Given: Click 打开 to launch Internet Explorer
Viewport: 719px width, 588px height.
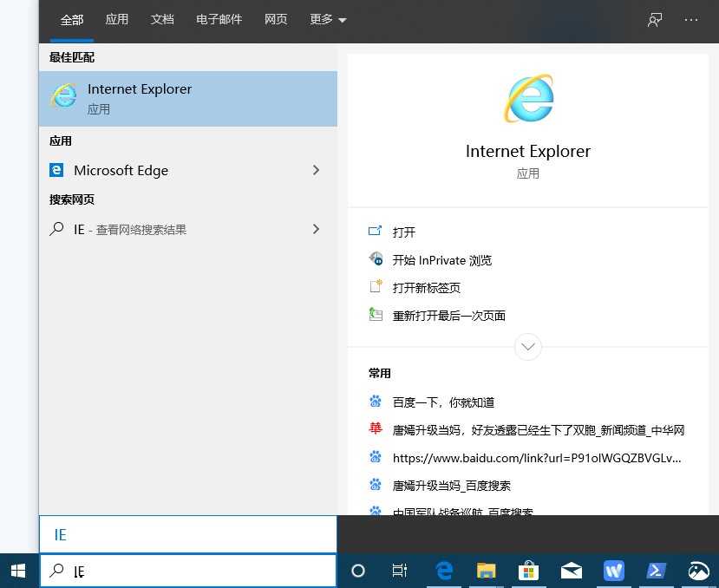Looking at the screenshot, I should (403, 232).
